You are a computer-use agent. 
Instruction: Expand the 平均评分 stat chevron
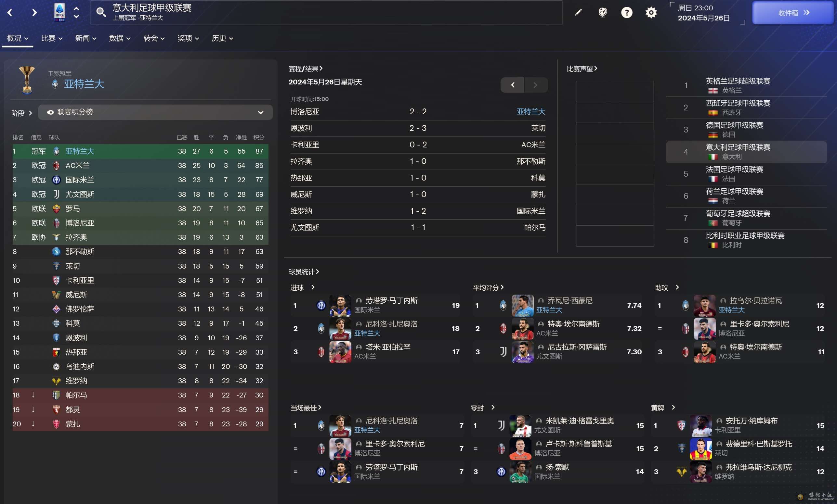coord(502,287)
